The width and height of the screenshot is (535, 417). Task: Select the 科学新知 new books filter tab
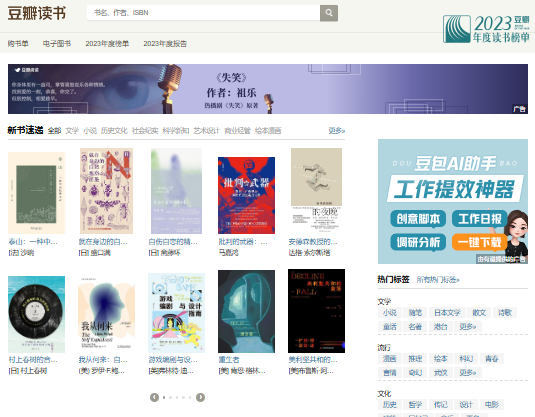pos(176,131)
